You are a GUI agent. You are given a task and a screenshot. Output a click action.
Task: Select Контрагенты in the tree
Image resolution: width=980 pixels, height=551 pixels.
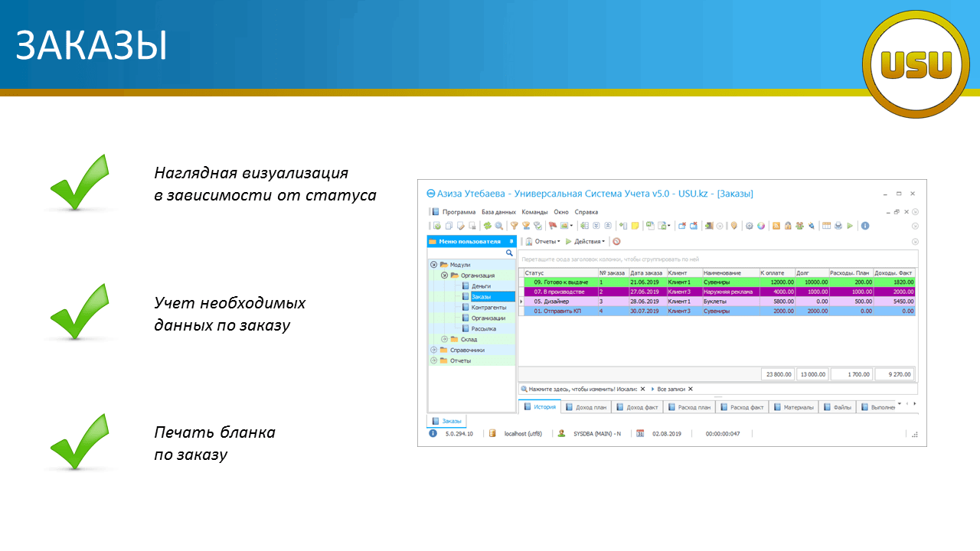click(488, 307)
